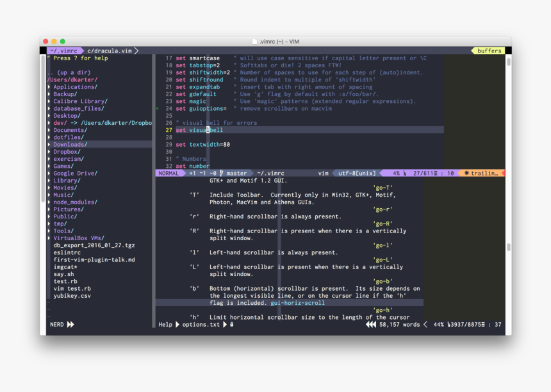Click the Help statusline label

click(165, 325)
